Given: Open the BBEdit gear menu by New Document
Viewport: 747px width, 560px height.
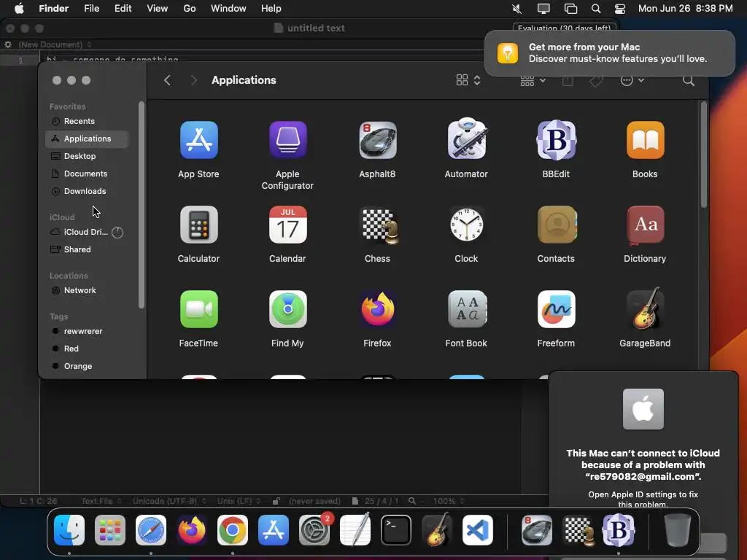Looking at the screenshot, I should click(x=8, y=44).
